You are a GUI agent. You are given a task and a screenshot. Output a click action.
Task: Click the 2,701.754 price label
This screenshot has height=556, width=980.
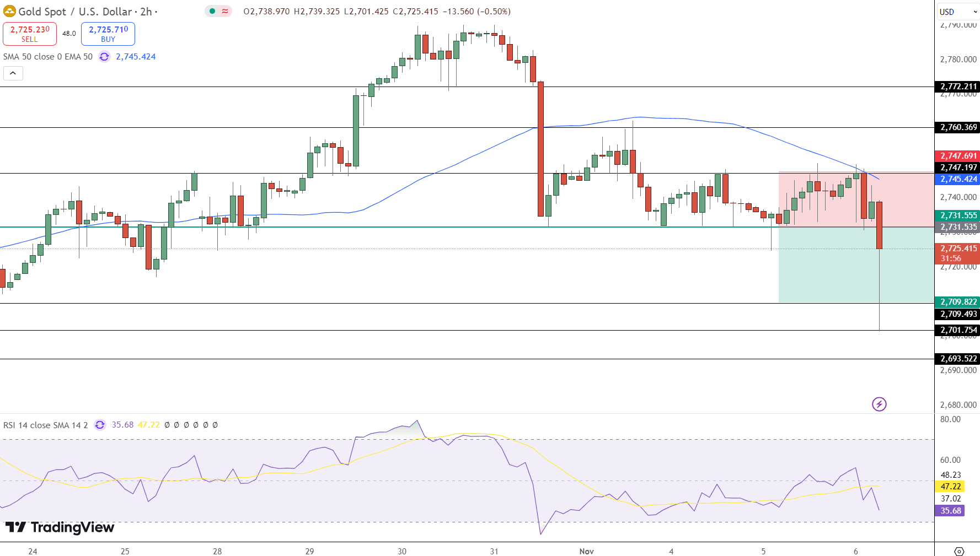pyautogui.click(x=957, y=330)
